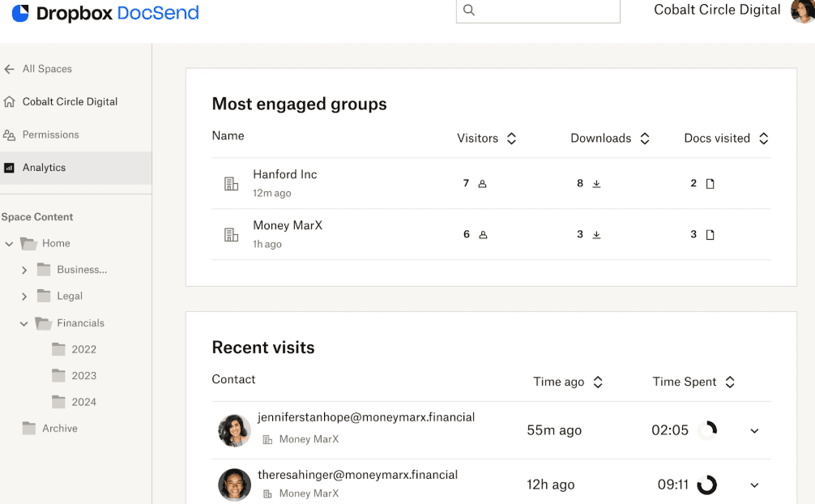Image resolution: width=815 pixels, height=504 pixels.
Task: Expand the Business folder in tree
Action: (x=24, y=270)
